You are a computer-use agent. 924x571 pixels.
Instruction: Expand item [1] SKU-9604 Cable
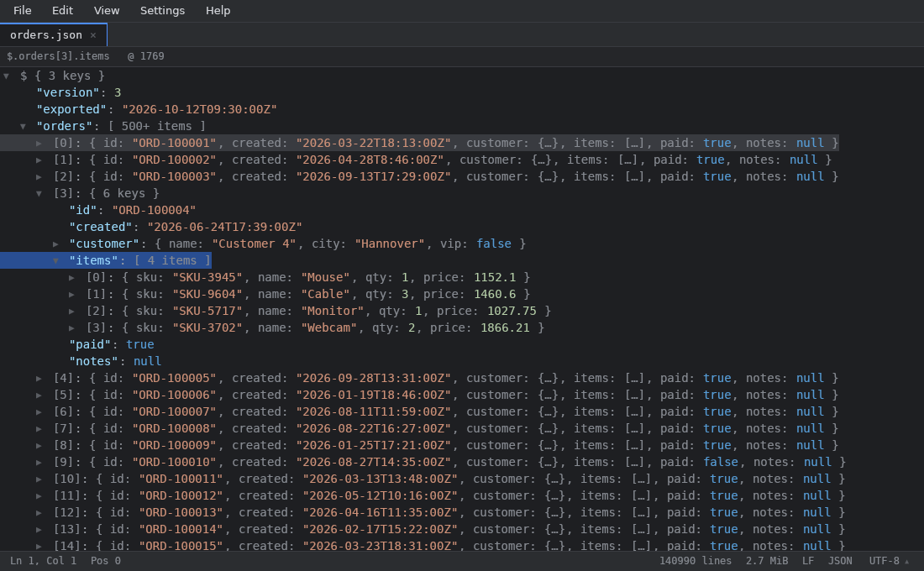click(72, 294)
